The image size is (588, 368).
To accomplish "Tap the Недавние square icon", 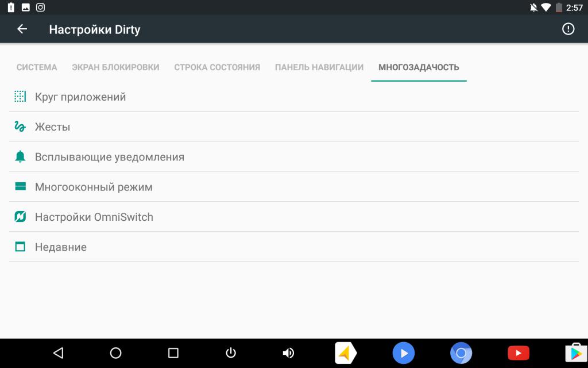I will [20, 247].
